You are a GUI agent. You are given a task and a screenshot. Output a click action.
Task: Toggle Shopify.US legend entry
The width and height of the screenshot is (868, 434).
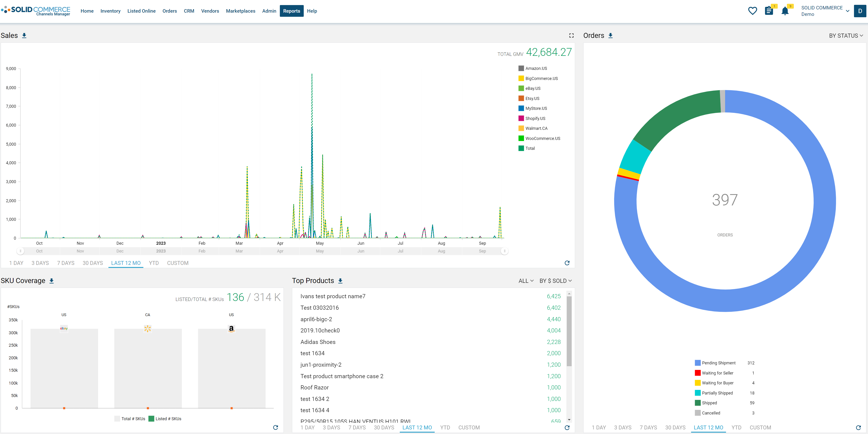click(535, 118)
